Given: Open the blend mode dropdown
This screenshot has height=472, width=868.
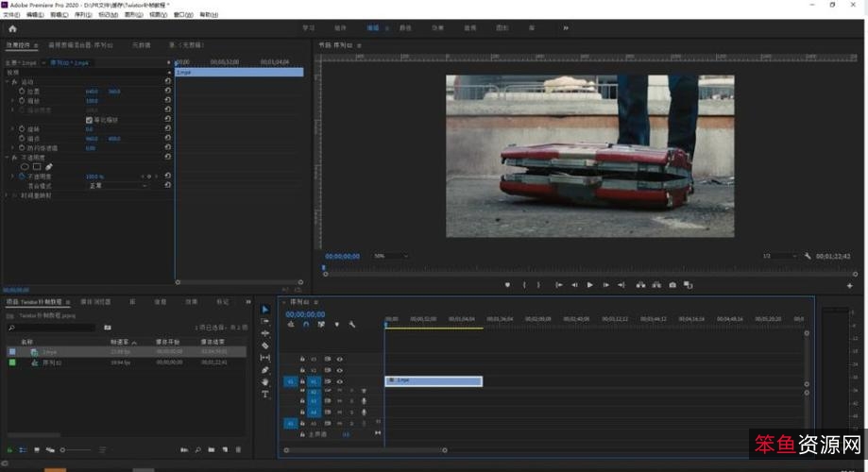Looking at the screenshot, I should coord(117,186).
